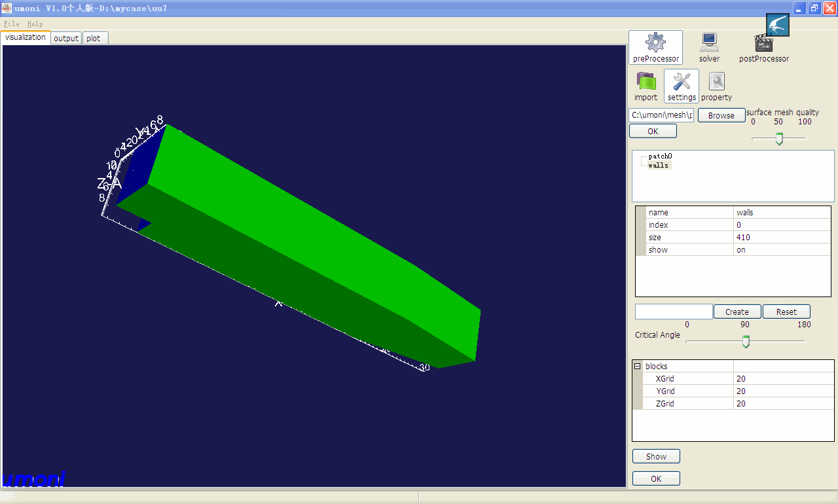This screenshot has width=838, height=504.
Task: Open the File menu
Action: pyautogui.click(x=11, y=24)
